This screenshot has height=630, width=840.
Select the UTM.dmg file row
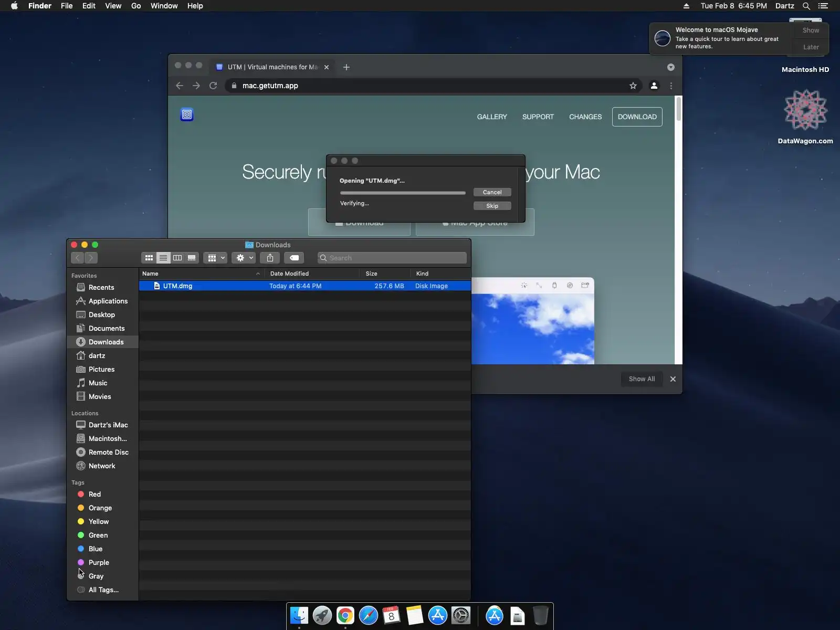(x=305, y=286)
